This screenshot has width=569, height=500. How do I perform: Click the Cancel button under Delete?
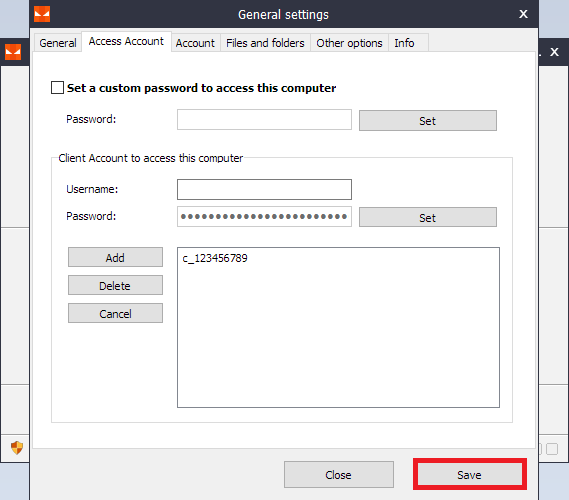pyautogui.click(x=115, y=313)
